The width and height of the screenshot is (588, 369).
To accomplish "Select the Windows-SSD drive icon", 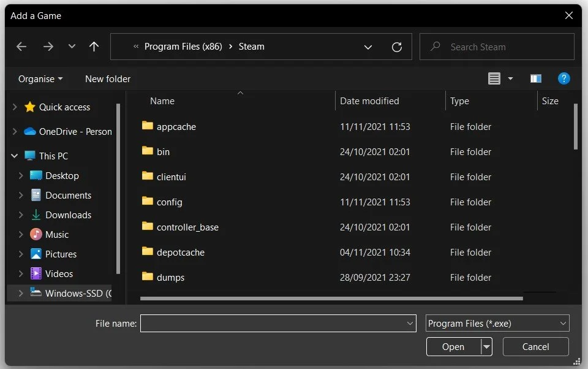I will [36, 292].
